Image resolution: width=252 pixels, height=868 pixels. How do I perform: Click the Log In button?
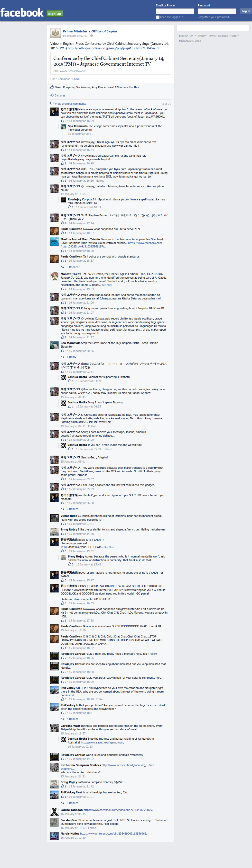pos(246,11)
